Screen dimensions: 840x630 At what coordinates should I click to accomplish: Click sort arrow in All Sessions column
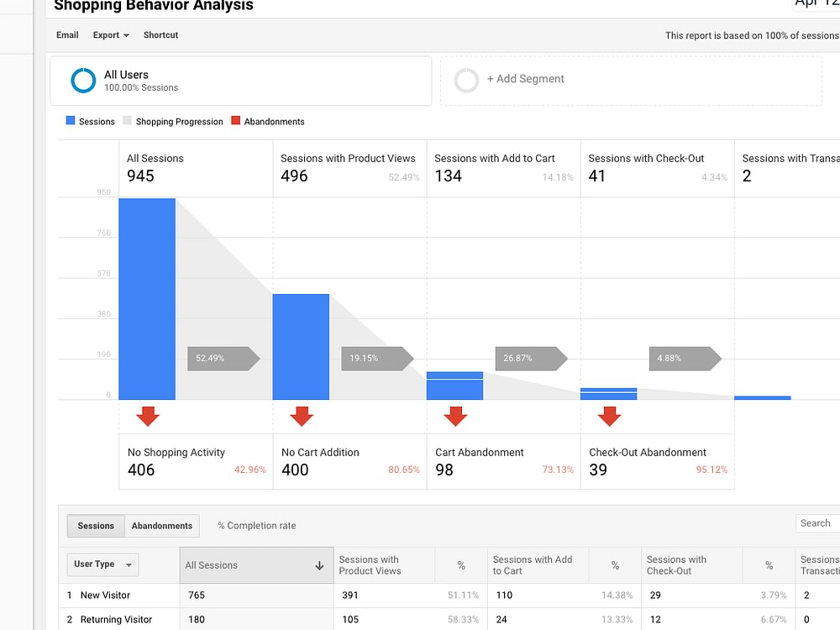pyautogui.click(x=319, y=565)
